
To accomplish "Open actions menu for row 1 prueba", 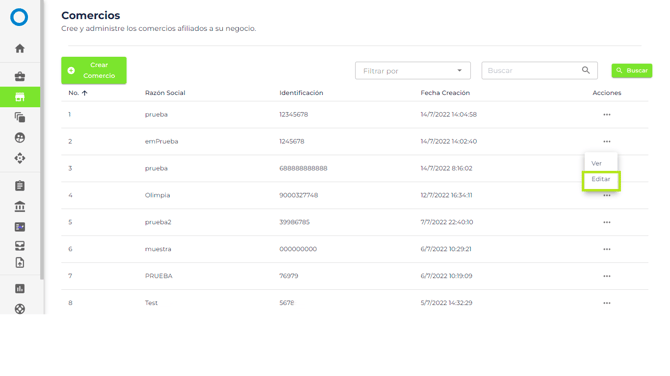I will [607, 115].
